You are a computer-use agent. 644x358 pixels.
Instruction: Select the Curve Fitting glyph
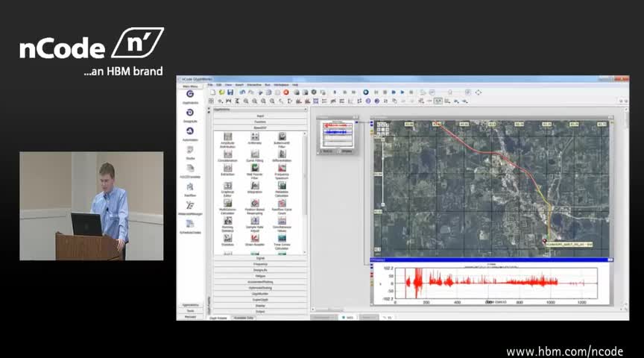point(255,156)
